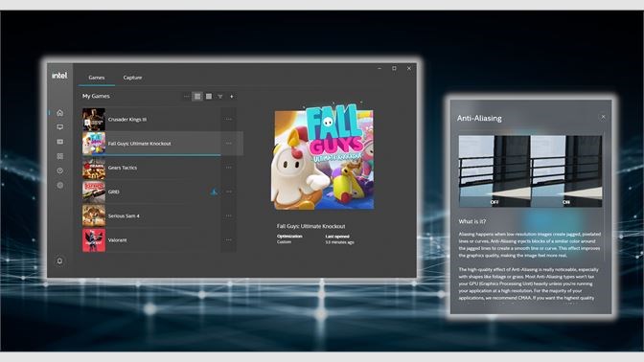Click the 'What is it?' heading
Viewport: 644px width, 362px height.
(471, 221)
